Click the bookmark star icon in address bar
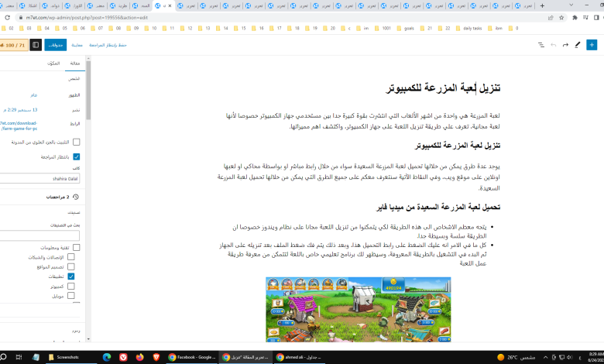Screen dimensions: 604x364 (x=561, y=17)
